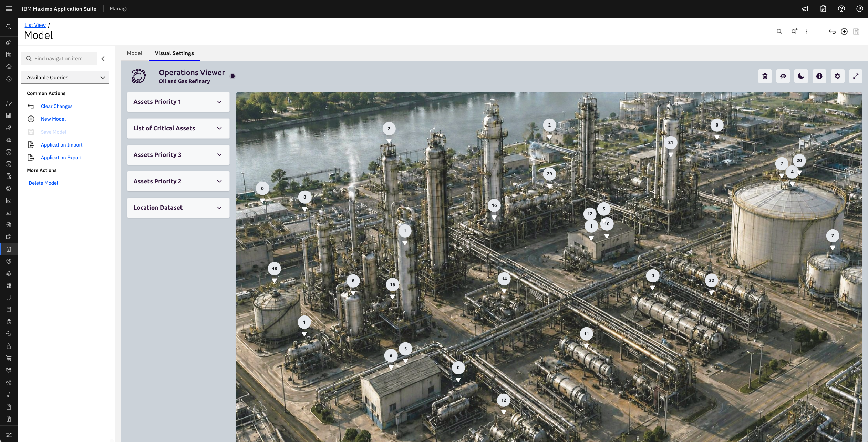
Task: Click the Application Import link
Action: 62,145
